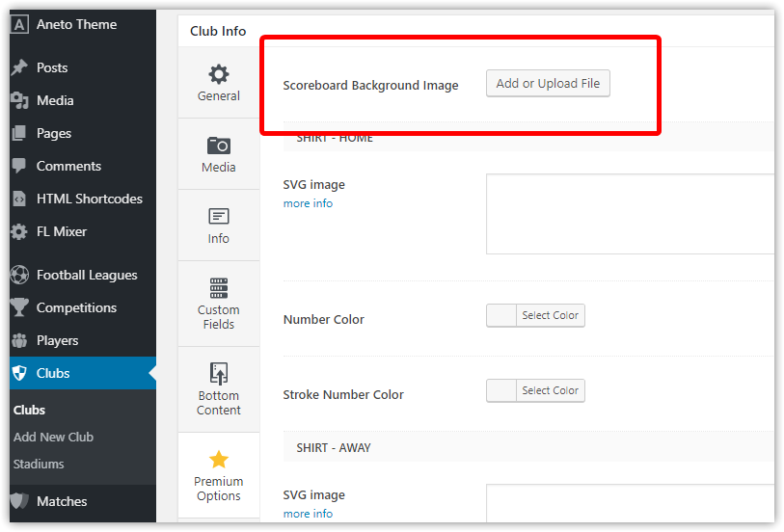Screen dimensions: 784x532
Task: Switch to the General tab
Action: click(x=219, y=83)
